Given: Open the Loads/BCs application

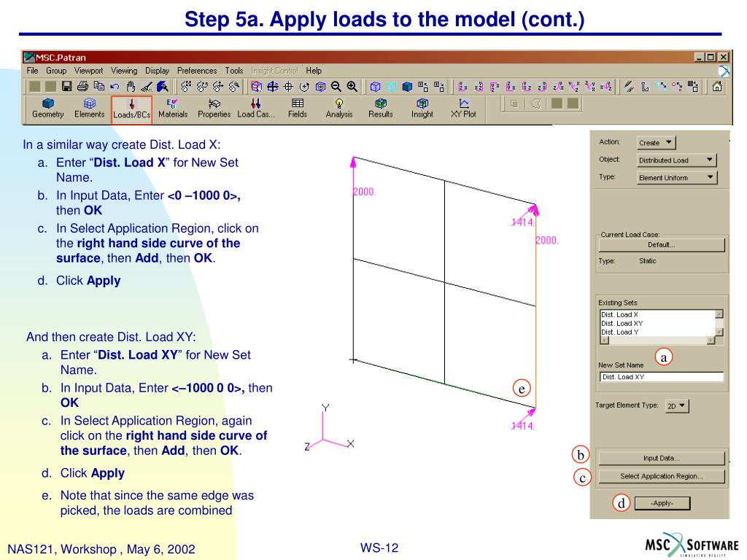Looking at the screenshot, I should (131, 109).
